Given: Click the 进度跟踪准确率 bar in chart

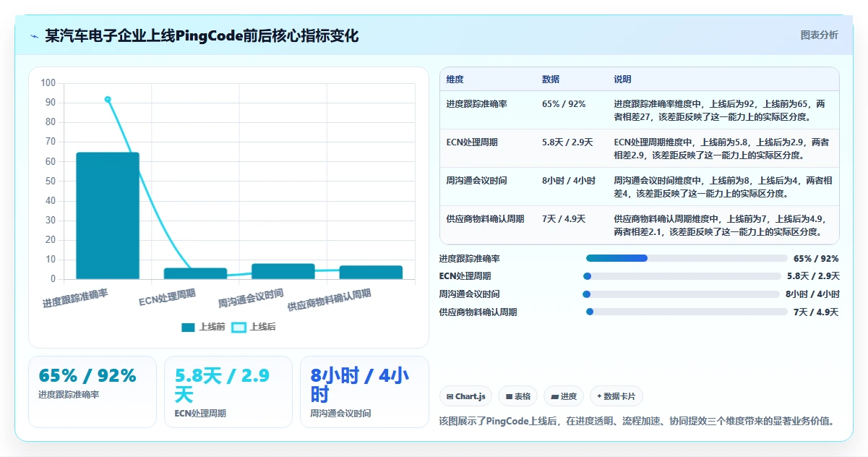Looking at the screenshot, I should pyautogui.click(x=108, y=215).
